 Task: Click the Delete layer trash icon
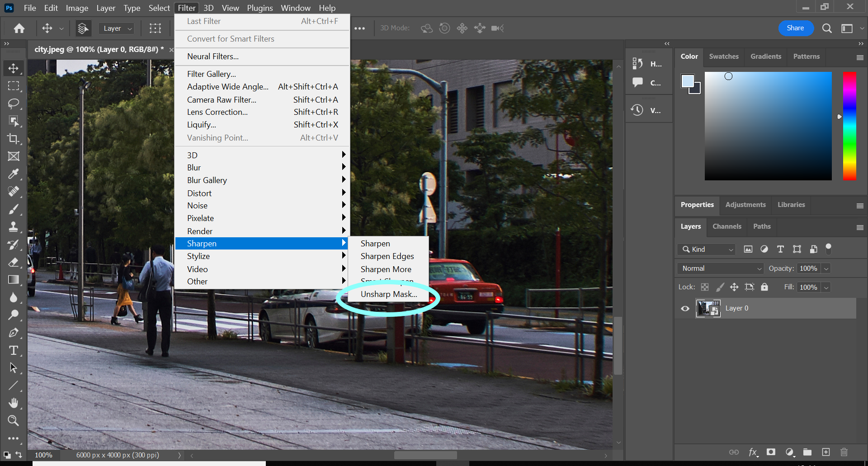tap(844, 452)
